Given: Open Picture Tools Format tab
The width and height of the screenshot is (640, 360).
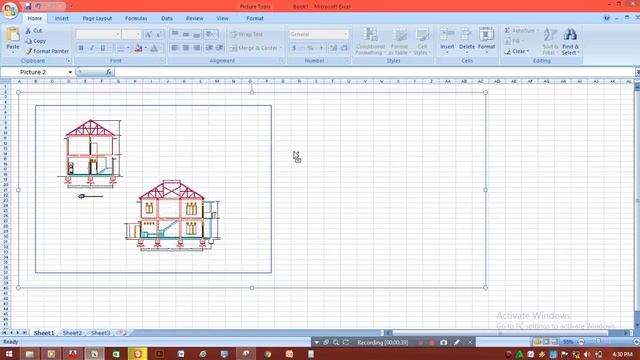Looking at the screenshot, I should click(x=255, y=18).
